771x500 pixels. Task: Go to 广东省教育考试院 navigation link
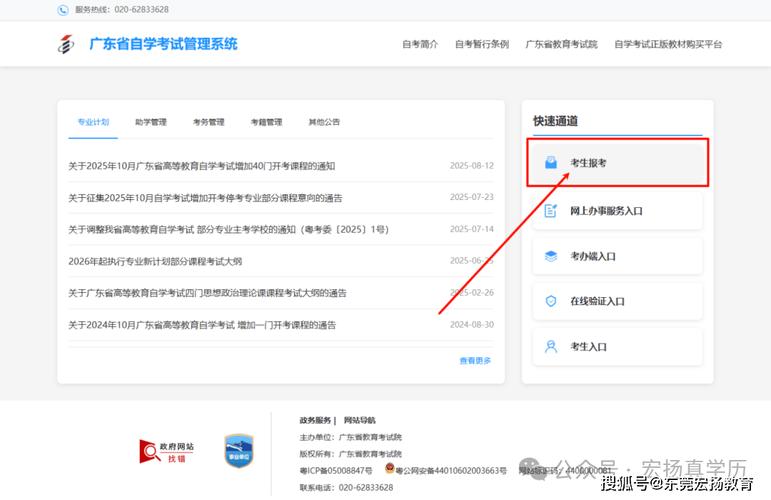[x=562, y=44]
